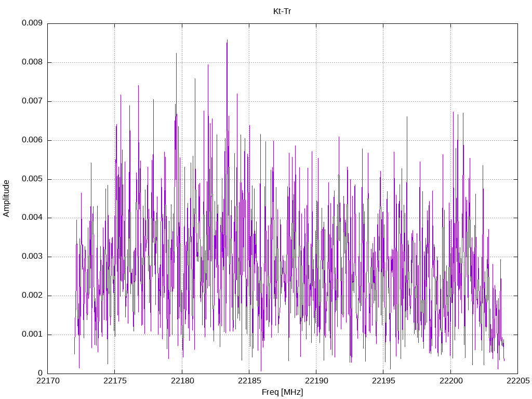Click the 0.008 y-axis tick label
Image resolution: width=532 pixels, height=399 pixels.
(x=32, y=62)
